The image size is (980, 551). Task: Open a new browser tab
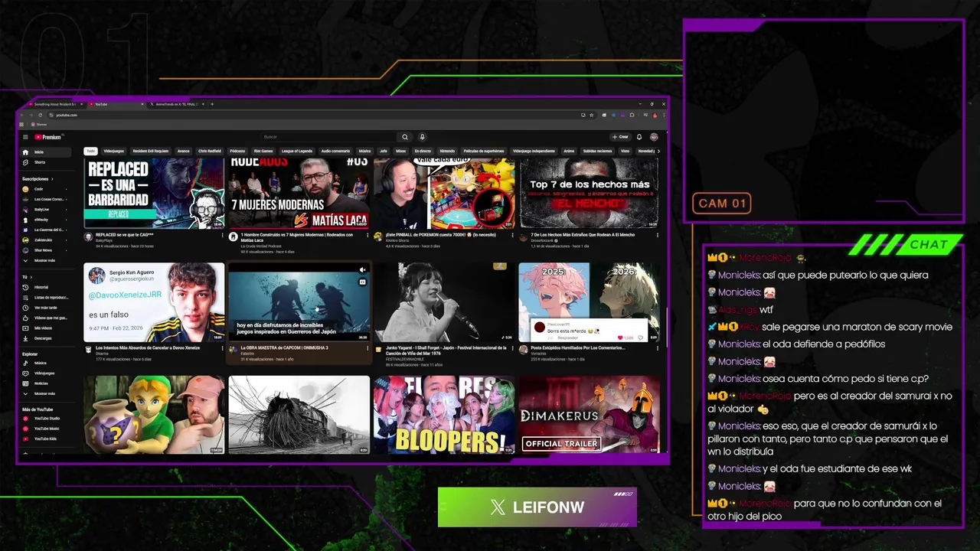click(x=212, y=104)
